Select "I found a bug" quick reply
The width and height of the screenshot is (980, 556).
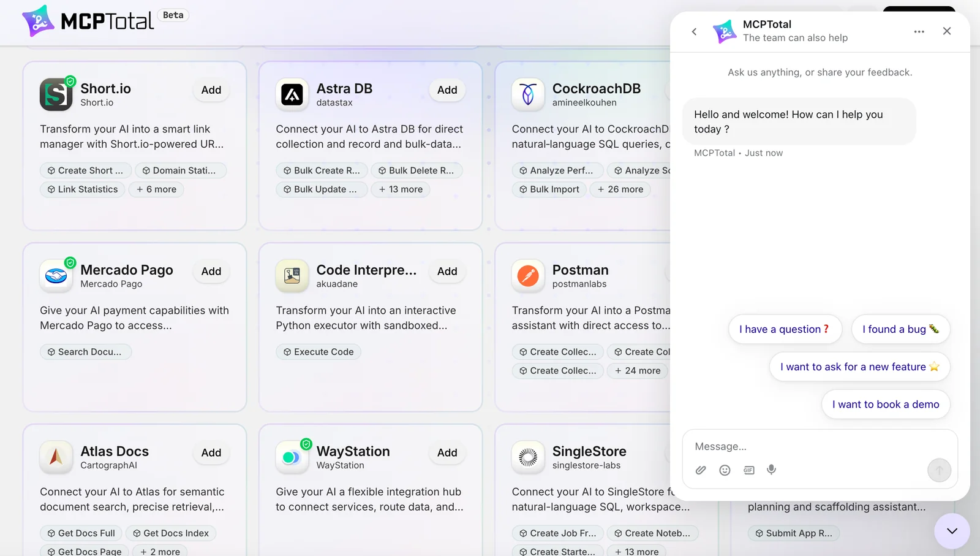click(900, 329)
